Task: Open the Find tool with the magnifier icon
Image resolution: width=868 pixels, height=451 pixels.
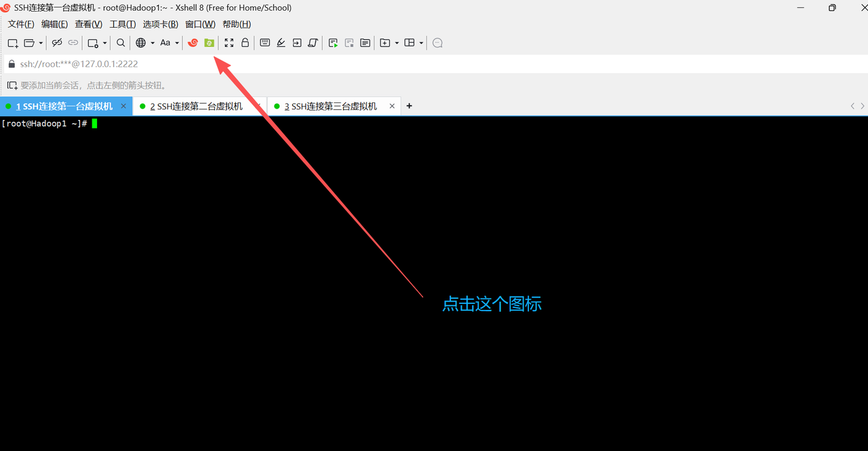Action: (121, 43)
